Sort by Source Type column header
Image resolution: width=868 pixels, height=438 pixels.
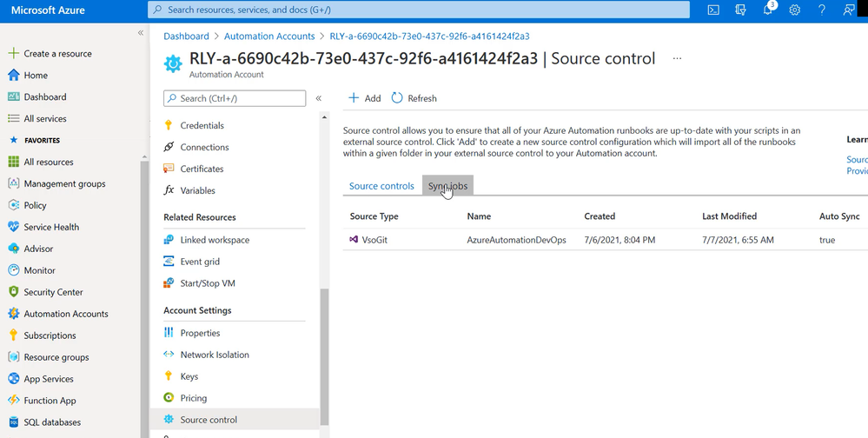(374, 216)
